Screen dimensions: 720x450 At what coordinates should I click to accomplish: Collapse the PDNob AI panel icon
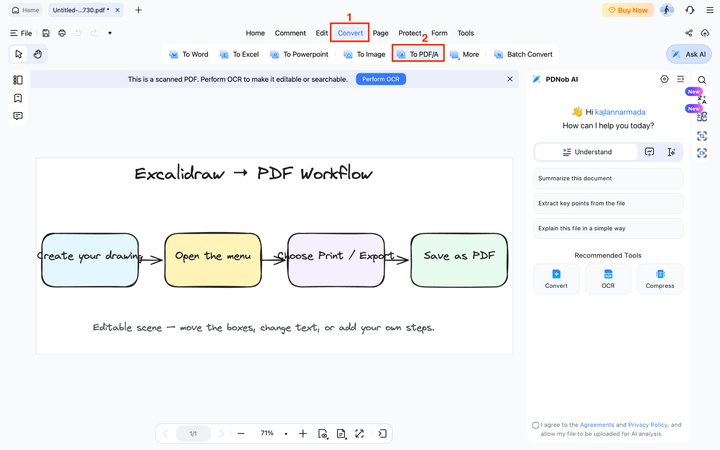(681, 79)
